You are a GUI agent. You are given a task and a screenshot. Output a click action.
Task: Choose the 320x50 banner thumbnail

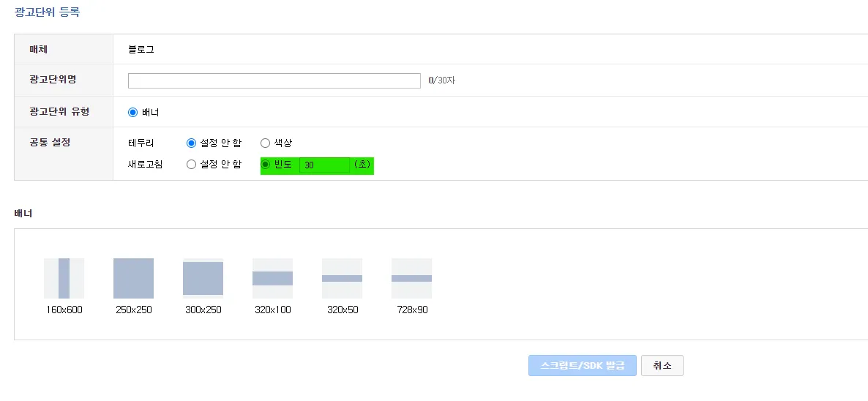coord(342,278)
